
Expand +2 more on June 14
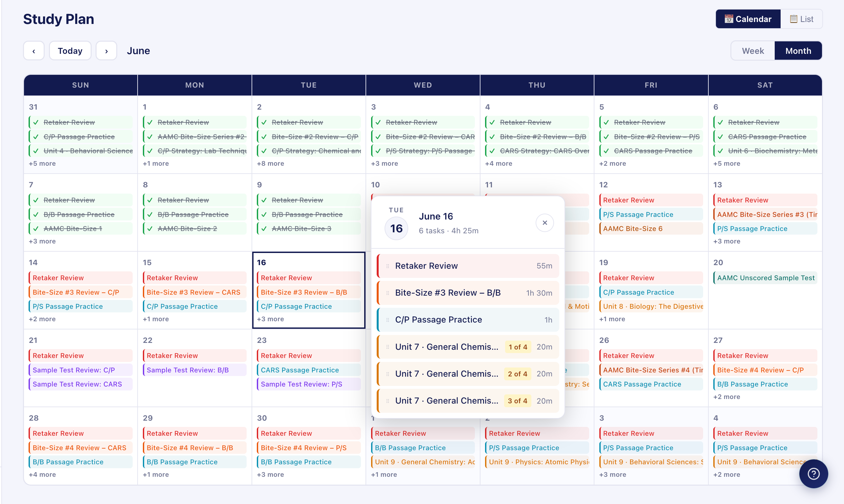pos(42,319)
